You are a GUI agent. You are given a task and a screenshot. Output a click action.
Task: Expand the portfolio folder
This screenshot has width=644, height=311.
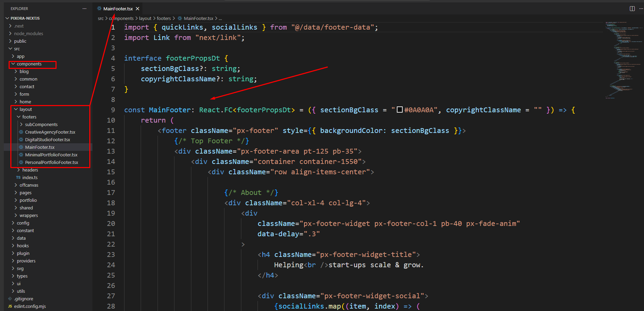pos(16,200)
